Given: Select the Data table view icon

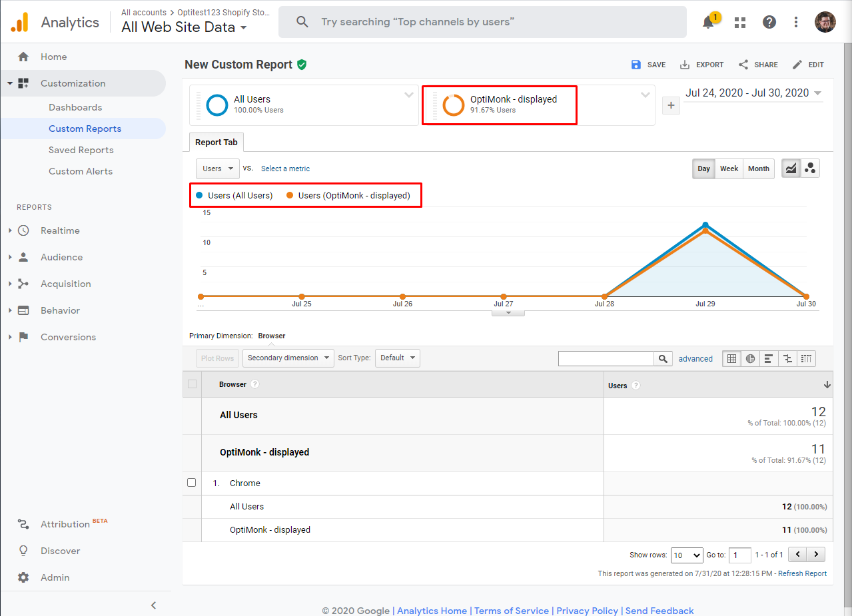Looking at the screenshot, I should click(731, 358).
